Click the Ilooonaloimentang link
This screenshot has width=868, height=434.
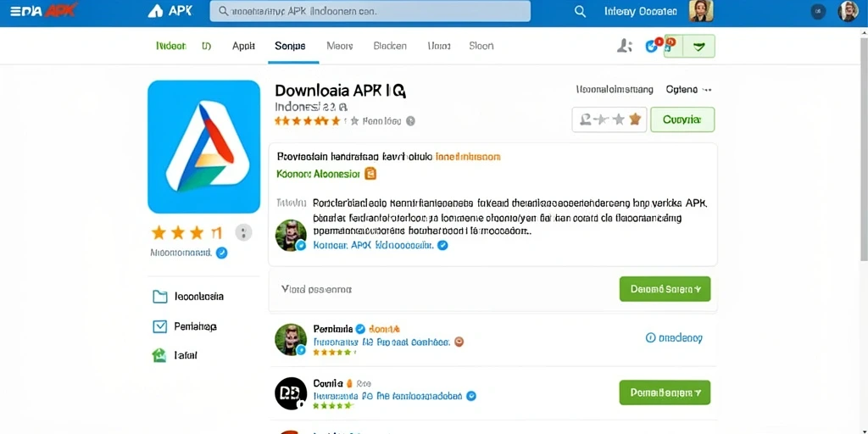615,89
